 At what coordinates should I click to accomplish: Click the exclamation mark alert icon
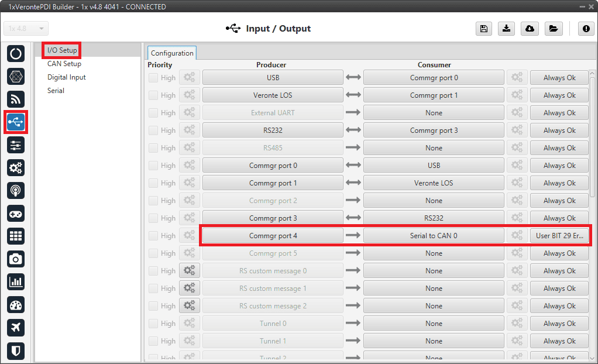[x=586, y=29]
